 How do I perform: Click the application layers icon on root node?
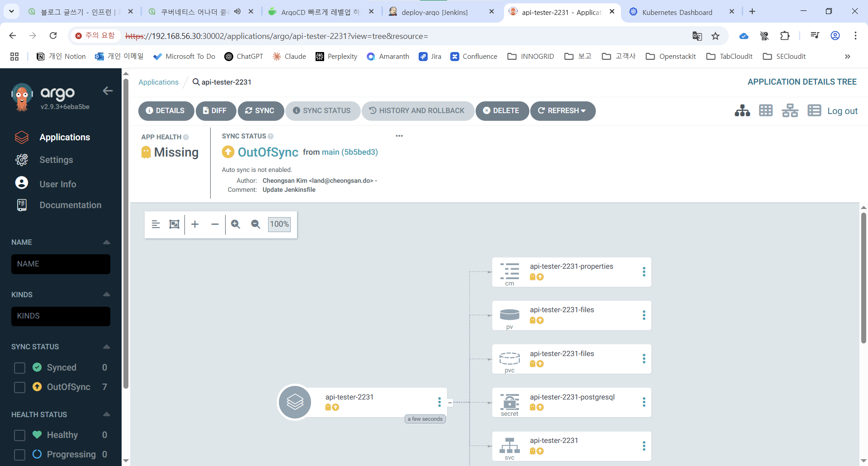click(x=295, y=402)
